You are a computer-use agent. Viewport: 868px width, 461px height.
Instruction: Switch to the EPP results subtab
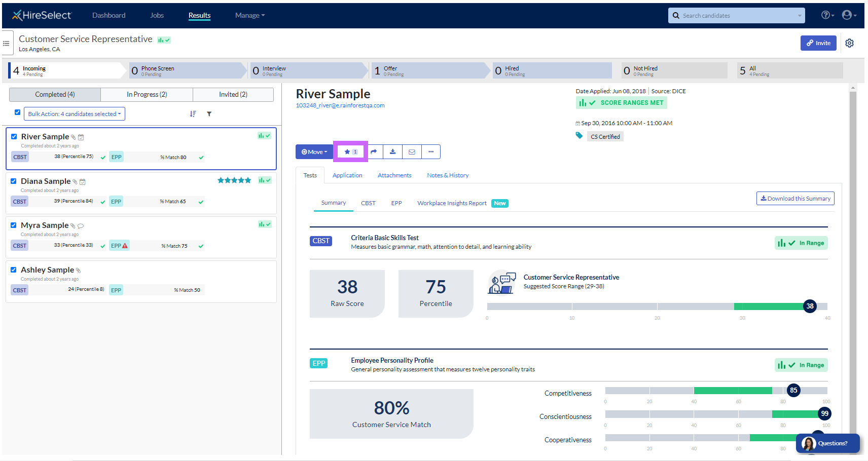396,203
